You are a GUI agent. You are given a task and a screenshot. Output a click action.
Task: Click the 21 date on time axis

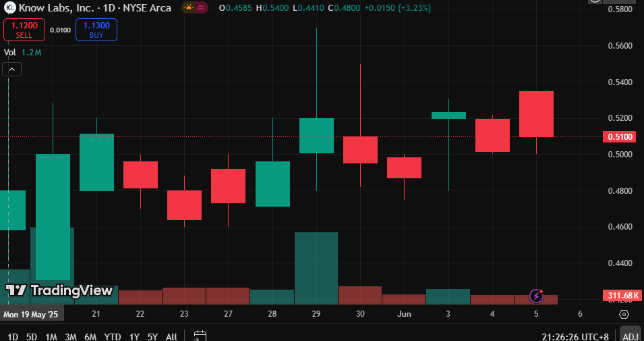click(x=96, y=314)
